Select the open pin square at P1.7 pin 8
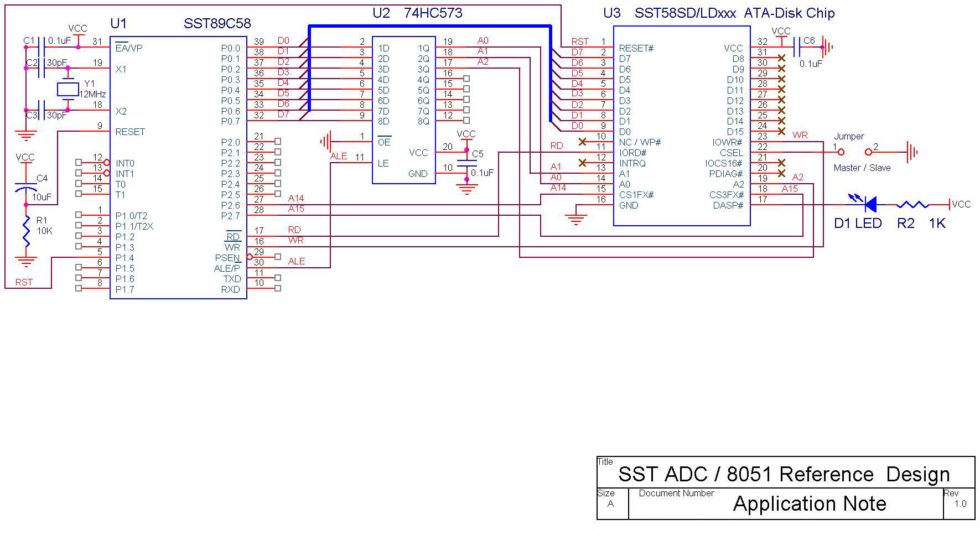 point(79,288)
